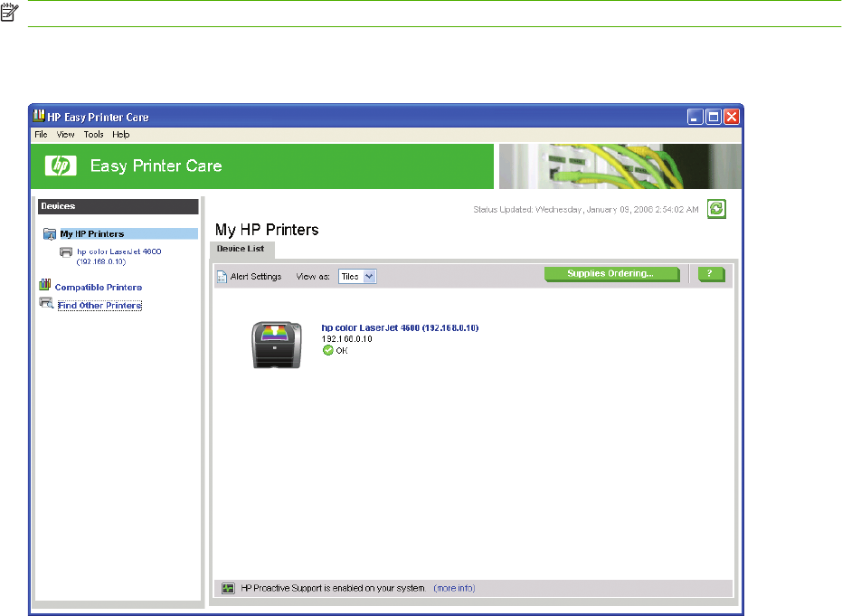Click the printer icon beside hp color LaserJet 4600 in sidebar
Image resolution: width=842 pixels, height=616 pixels.
[x=66, y=251]
